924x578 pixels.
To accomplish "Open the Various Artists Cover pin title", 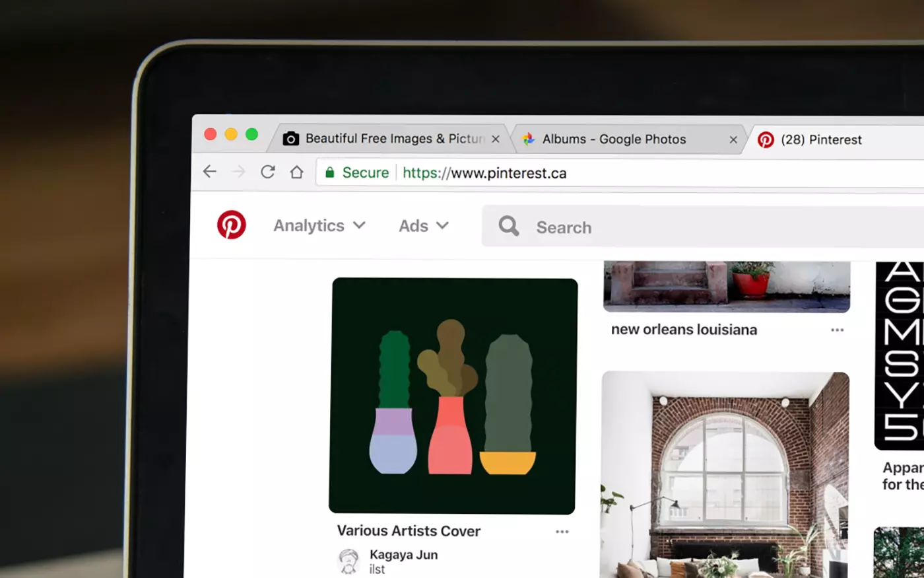I will [409, 530].
